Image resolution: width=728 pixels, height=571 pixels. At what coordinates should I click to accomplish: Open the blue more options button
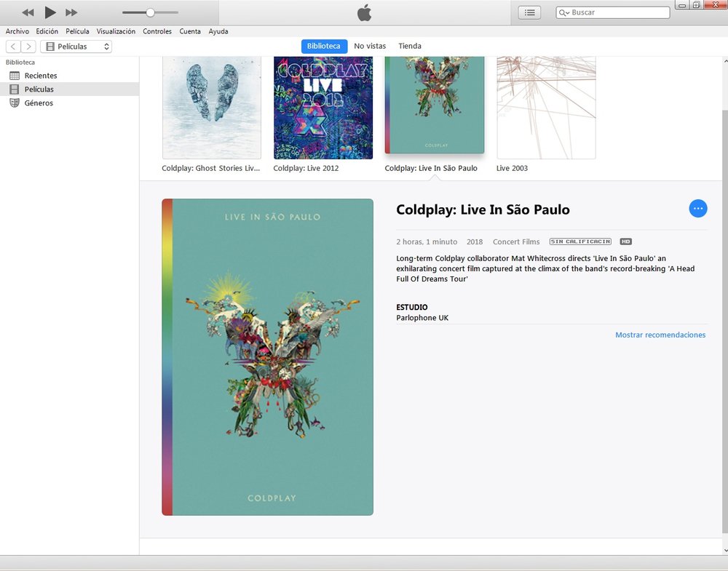[698, 209]
